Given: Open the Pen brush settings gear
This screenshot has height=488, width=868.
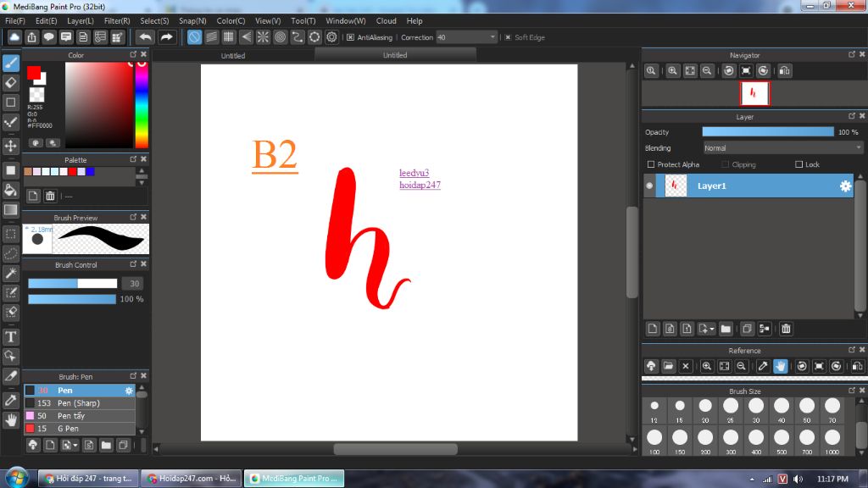Looking at the screenshot, I should point(129,391).
